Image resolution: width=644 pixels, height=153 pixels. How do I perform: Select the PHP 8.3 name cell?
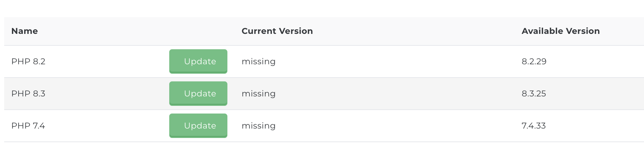pyautogui.click(x=28, y=94)
